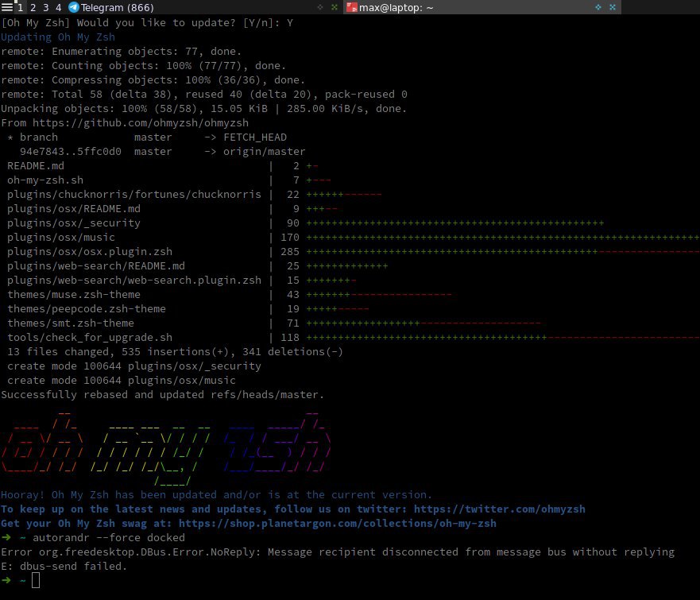Focus the max@laptop: ~ taskbar entry

(482, 7)
